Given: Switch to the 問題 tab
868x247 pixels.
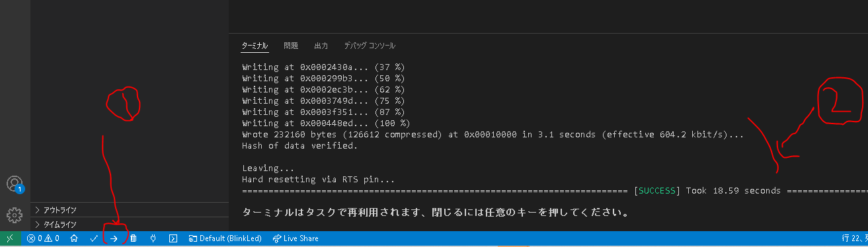Looking at the screenshot, I should coord(291,46).
